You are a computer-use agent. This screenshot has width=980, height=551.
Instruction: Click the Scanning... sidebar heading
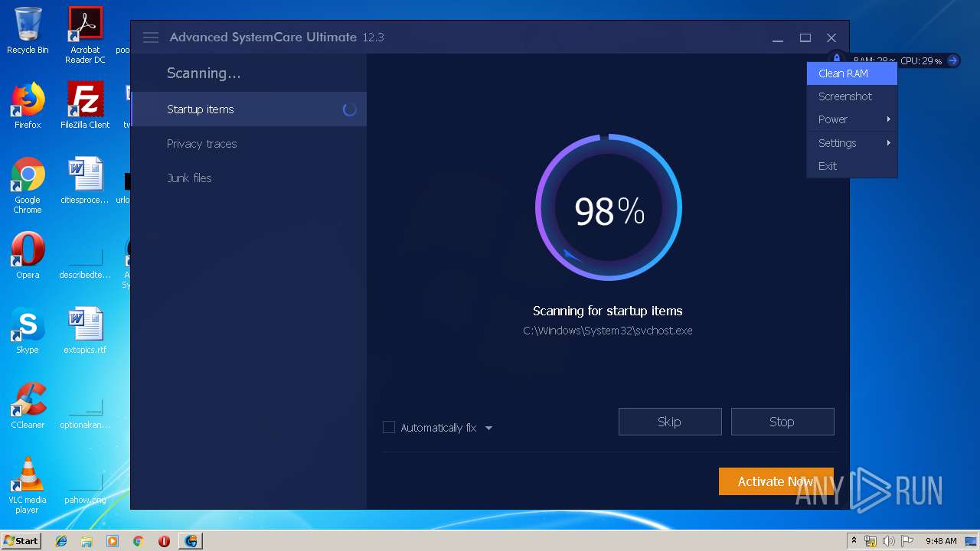click(x=204, y=73)
